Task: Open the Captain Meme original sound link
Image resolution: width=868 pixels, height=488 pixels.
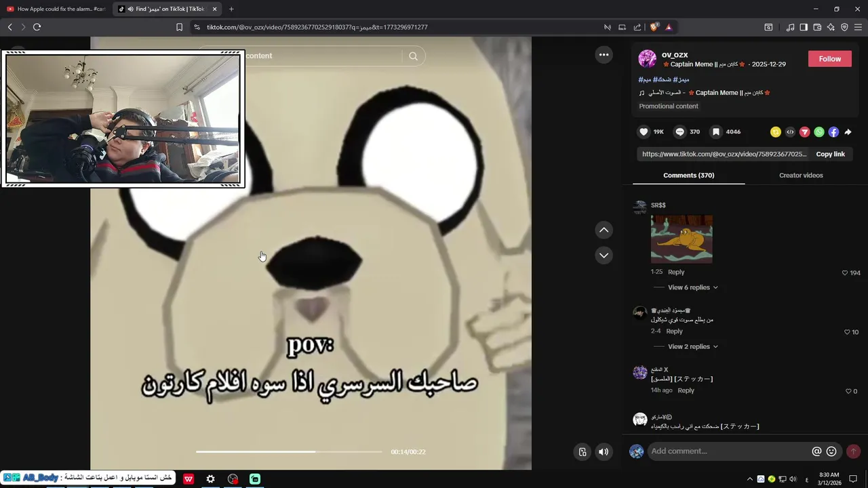Action: (705, 93)
